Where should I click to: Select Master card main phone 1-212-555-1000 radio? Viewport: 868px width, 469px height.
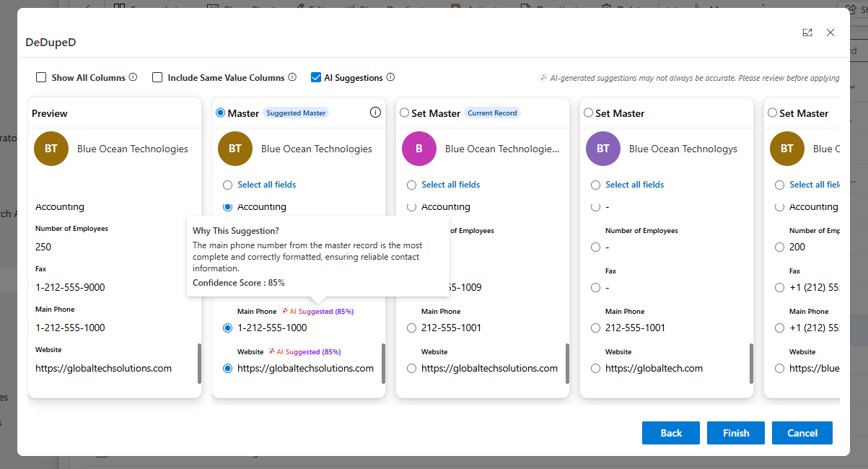228,328
